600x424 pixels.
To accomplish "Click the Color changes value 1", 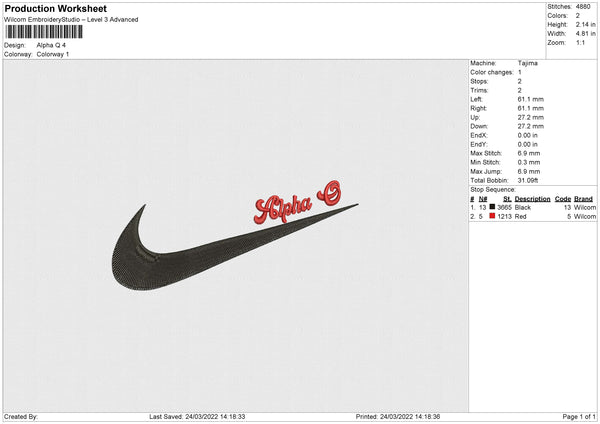I will point(520,72).
